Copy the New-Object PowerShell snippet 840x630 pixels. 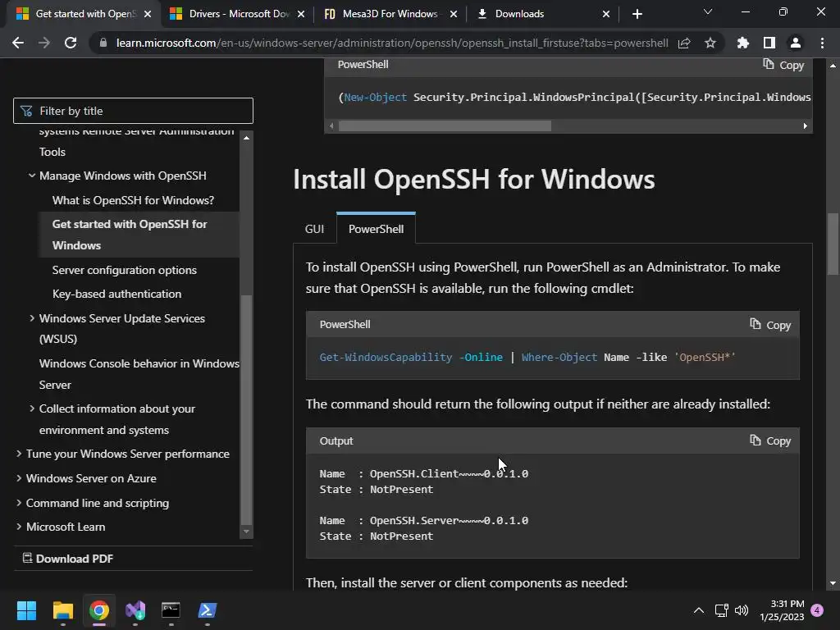783,65
